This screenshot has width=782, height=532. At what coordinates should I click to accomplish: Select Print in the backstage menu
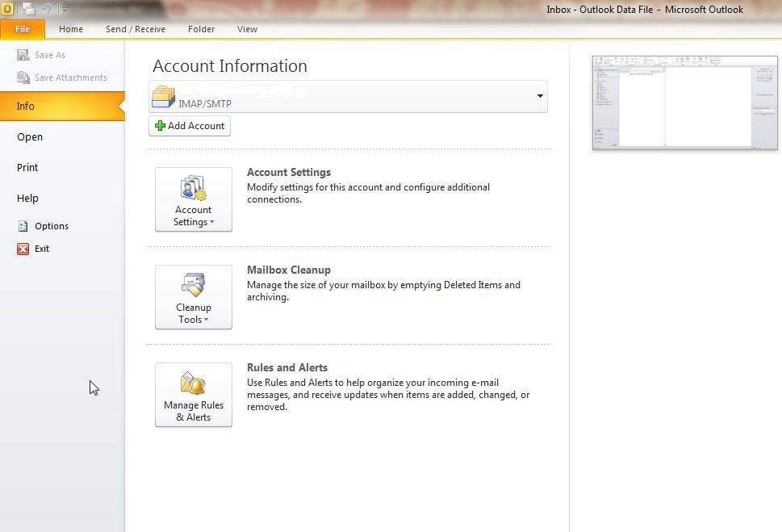pyautogui.click(x=27, y=167)
